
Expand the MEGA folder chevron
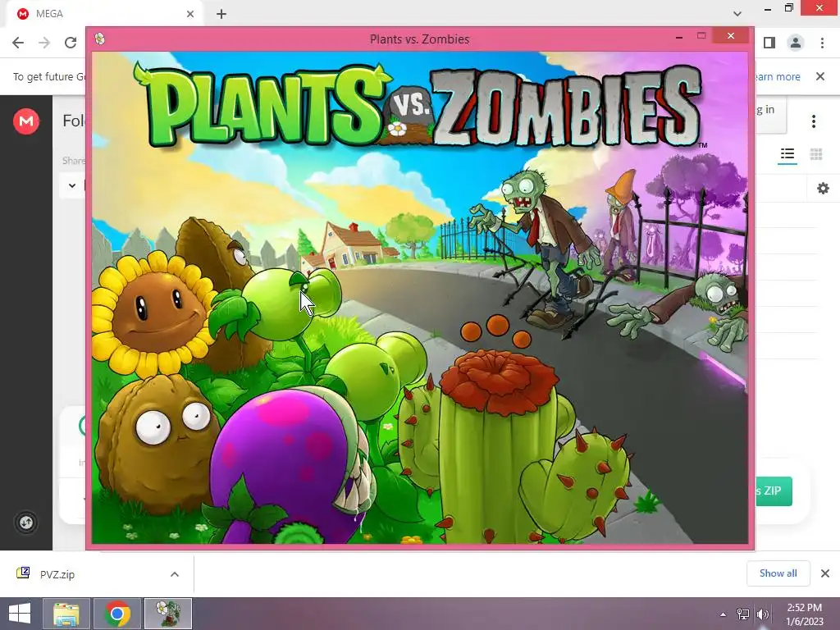click(x=72, y=186)
